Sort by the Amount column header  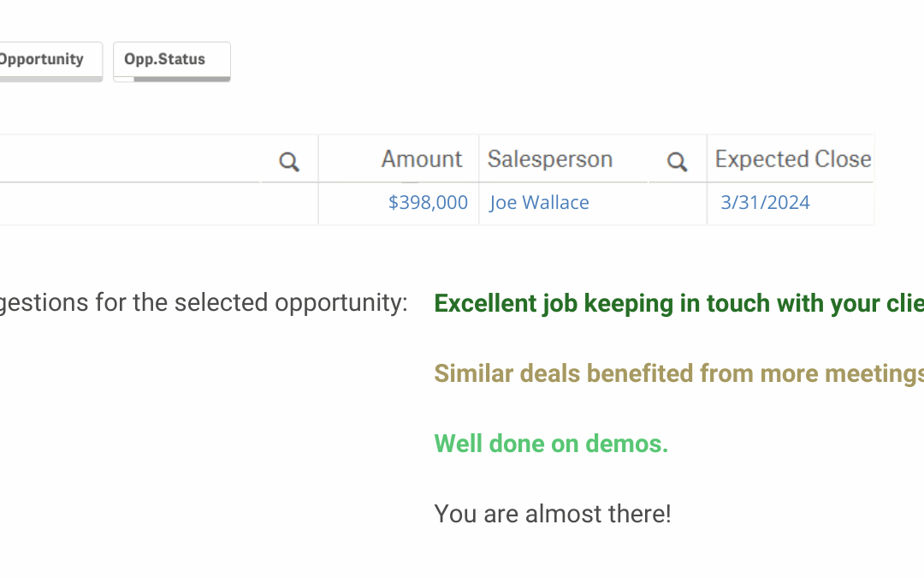tap(421, 159)
